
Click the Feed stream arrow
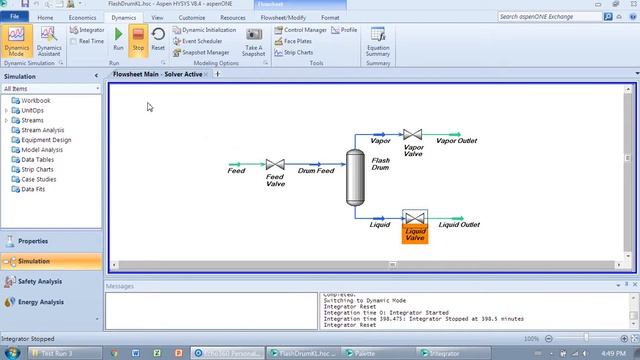click(x=235, y=164)
